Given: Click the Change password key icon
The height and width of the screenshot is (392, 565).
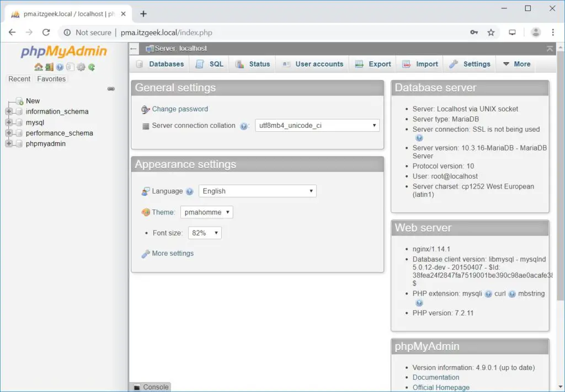Looking at the screenshot, I should tap(145, 109).
